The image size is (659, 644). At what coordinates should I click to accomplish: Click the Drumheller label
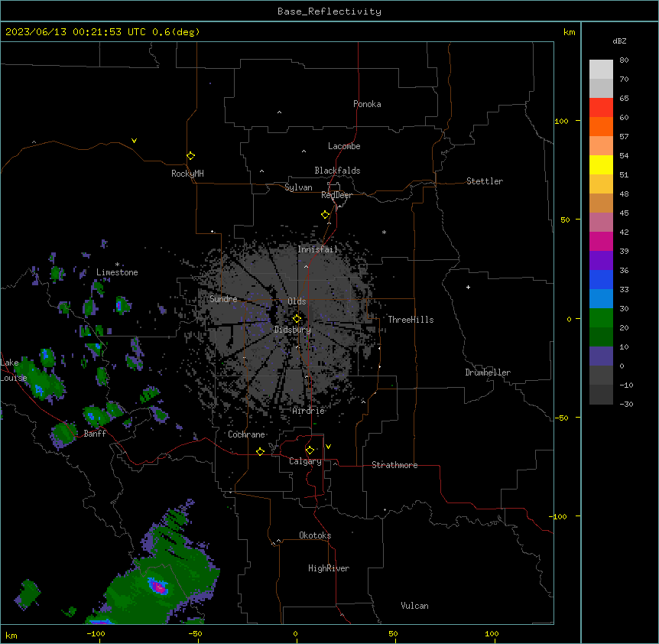click(x=488, y=372)
